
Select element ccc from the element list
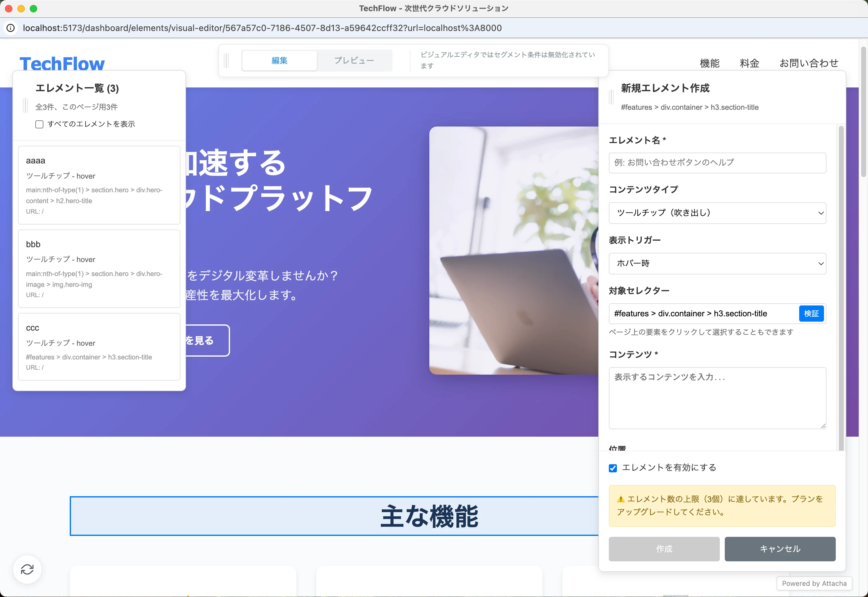(x=99, y=347)
